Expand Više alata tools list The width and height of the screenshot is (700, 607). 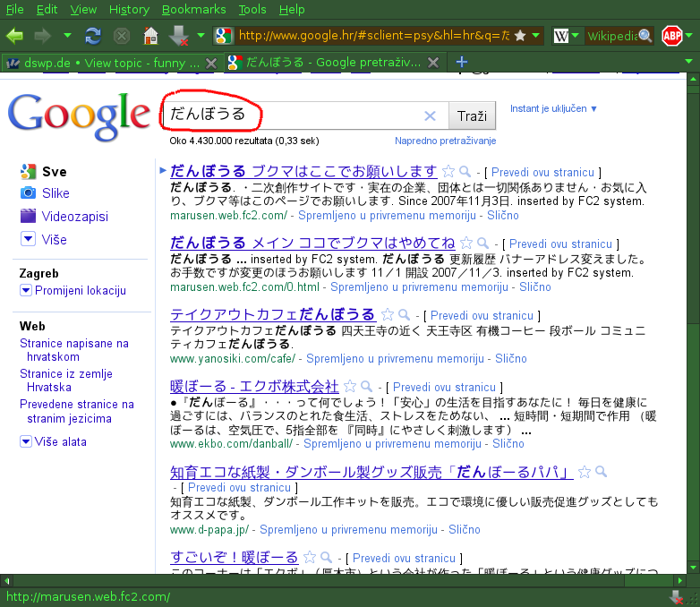point(53,441)
